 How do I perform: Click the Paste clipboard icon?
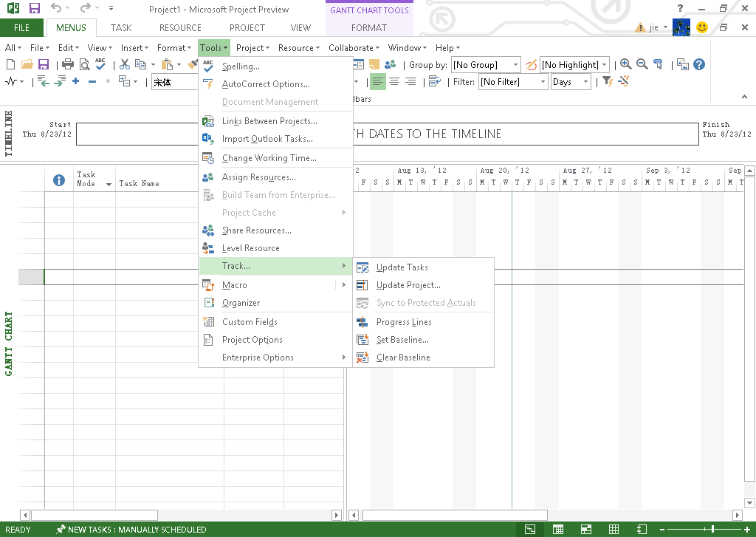(167, 64)
